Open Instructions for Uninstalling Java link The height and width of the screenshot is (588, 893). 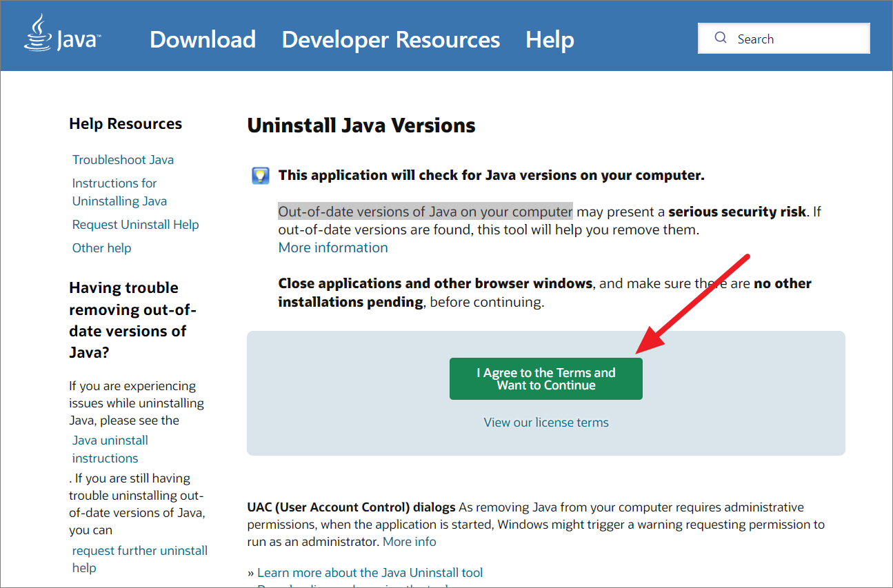pos(119,192)
